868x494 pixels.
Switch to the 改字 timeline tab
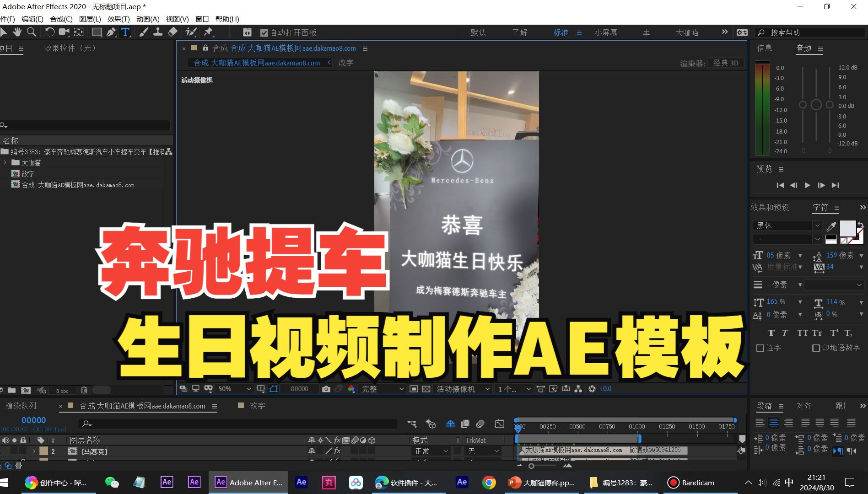[258, 406]
